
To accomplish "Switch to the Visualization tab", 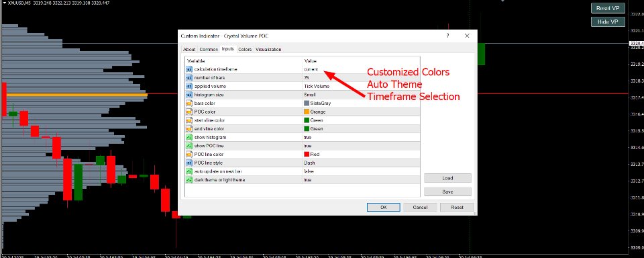I will pos(268,49).
